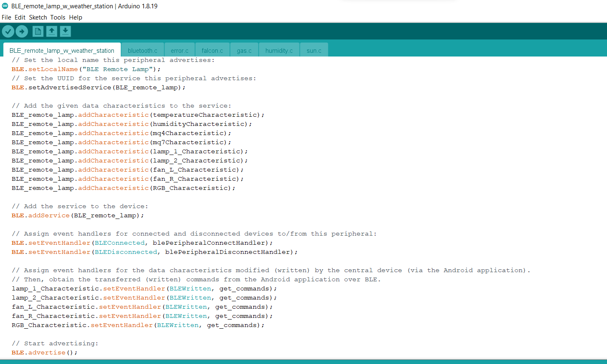607x364 pixels.
Task: Click the Open icon in the toolbar
Action: (x=52, y=31)
